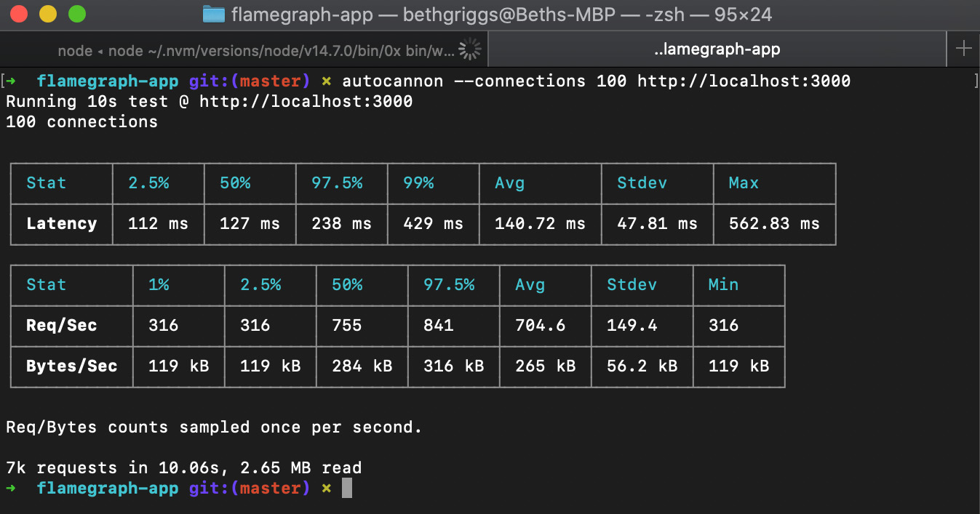Click the Req/Sec row label
980x514 pixels.
[x=61, y=326]
